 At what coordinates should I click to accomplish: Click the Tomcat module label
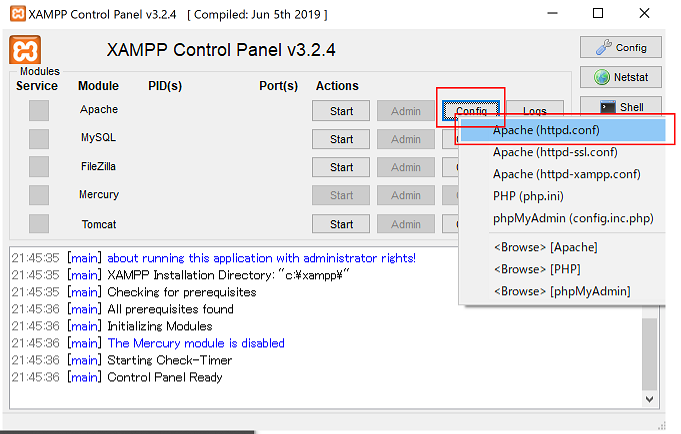99,224
